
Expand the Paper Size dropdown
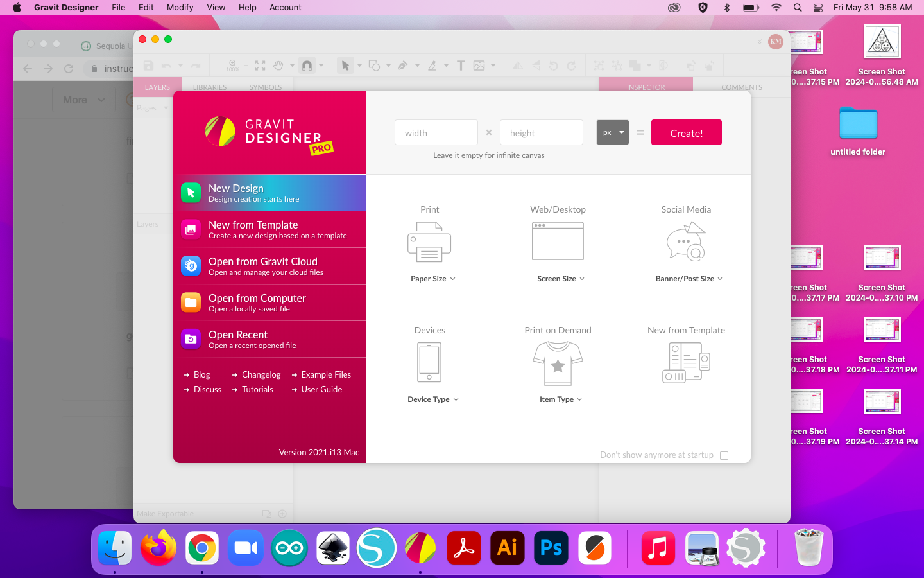point(433,279)
